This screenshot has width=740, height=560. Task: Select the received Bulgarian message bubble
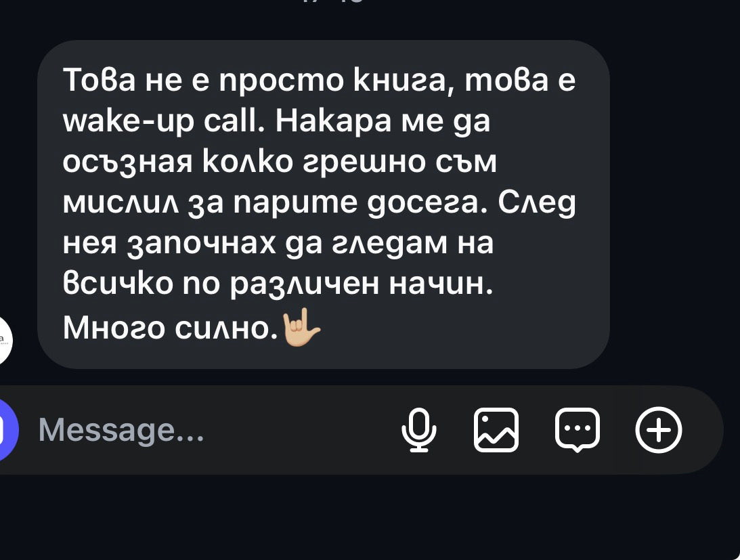click(x=323, y=204)
